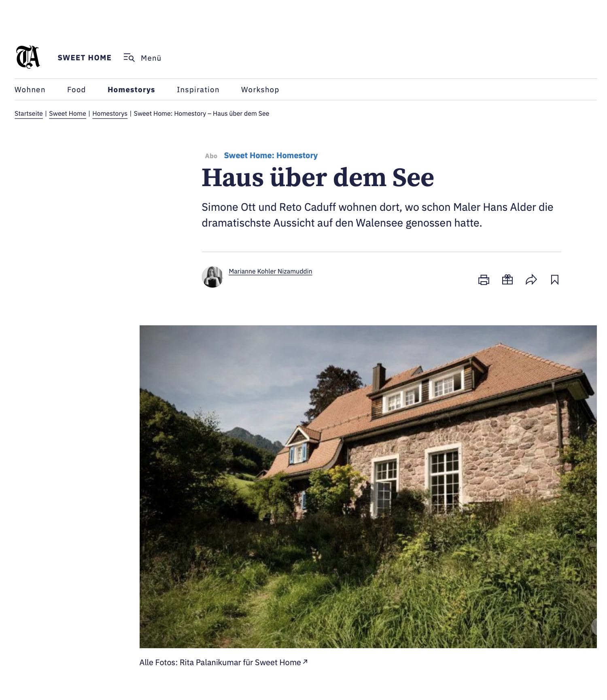Click the stone house main photo
This screenshot has width=607, height=700.
368,487
